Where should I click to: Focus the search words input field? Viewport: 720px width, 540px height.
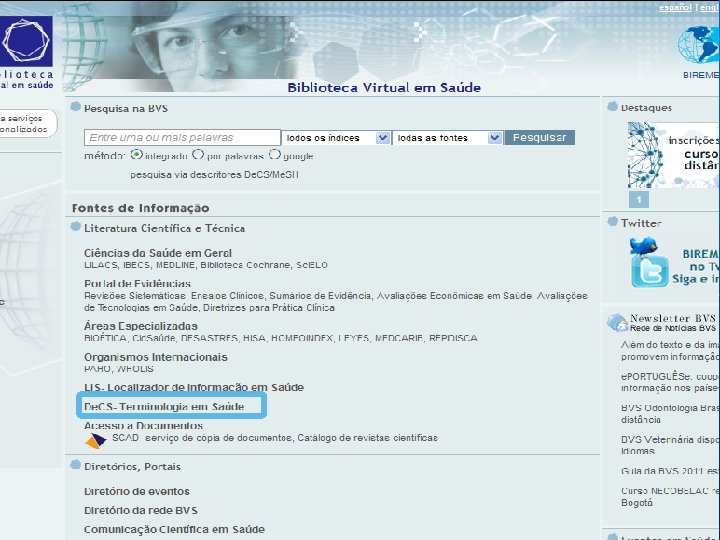point(182,138)
